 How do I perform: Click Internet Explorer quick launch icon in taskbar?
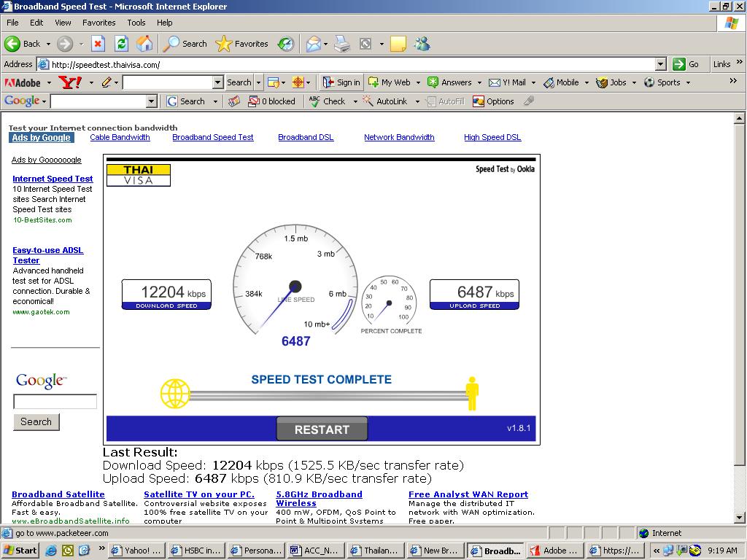pyautogui.click(x=51, y=551)
